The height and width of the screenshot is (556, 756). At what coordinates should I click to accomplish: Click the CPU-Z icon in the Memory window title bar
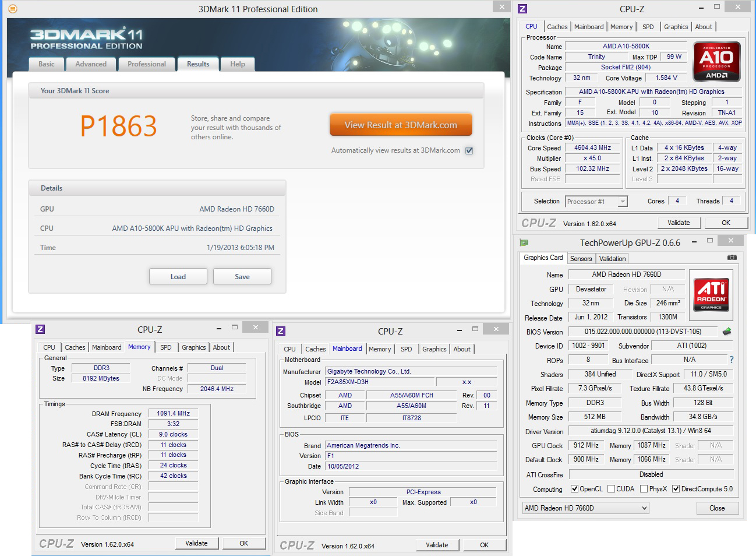(40, 329)
